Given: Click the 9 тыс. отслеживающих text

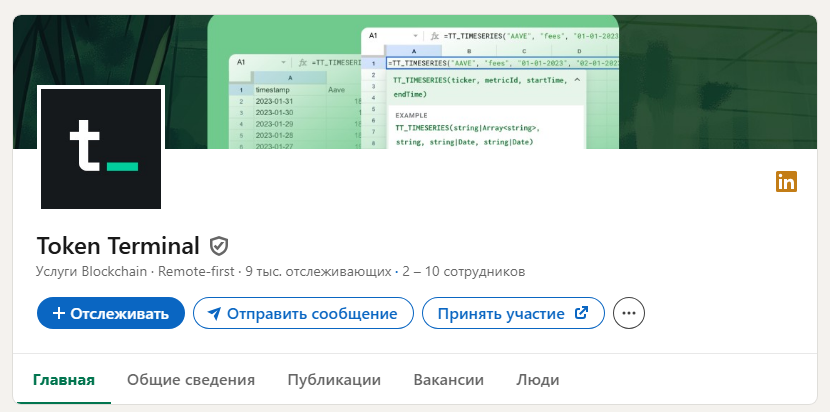Looking at the screenshot, I should tap(318, 272).
